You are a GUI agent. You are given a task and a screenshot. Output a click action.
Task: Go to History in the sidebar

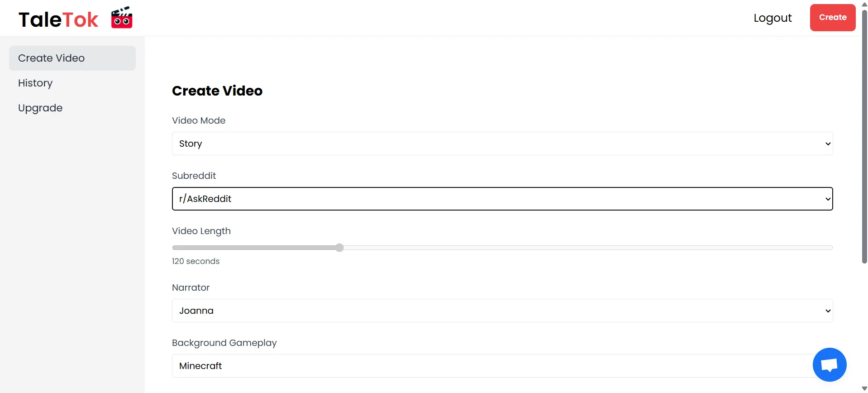[35, 83]
